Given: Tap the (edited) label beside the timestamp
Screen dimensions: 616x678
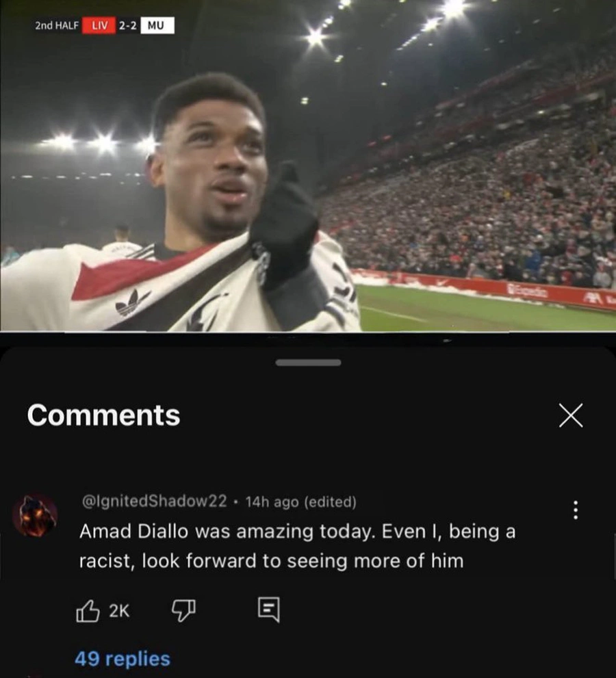Looking at the screenshot, I should (x=331, y=501).
